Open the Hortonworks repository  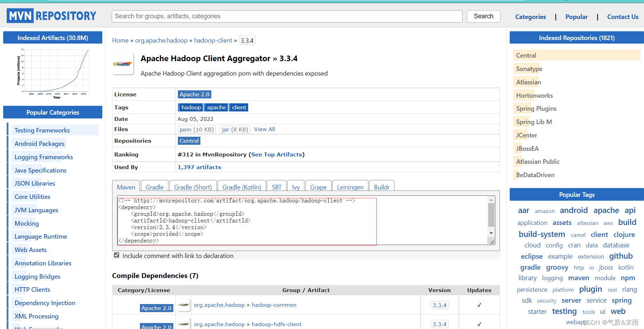534,95
